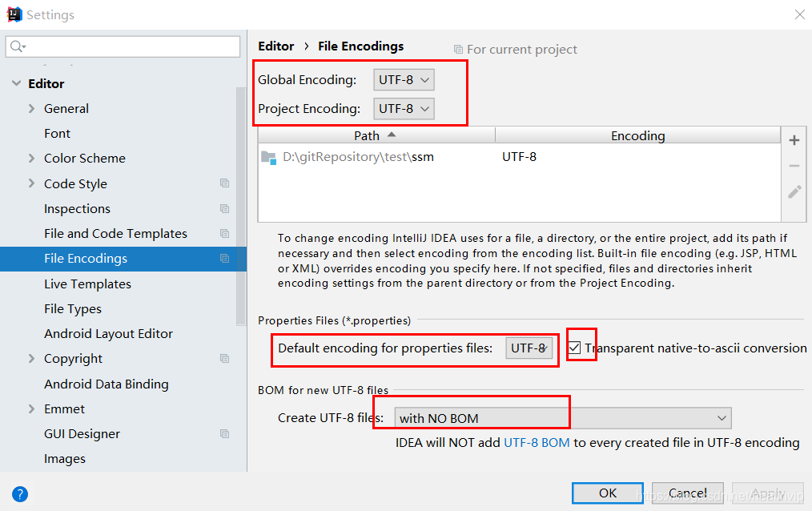This screenshot has width=812, height=511.
Task: Select File and Code Templates item
Action: 115,234
